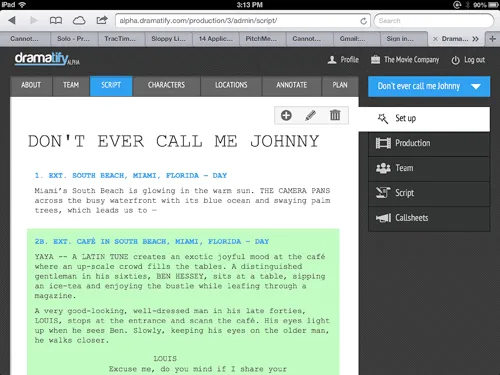Click the trash delete icon
500x375 pixels.
[335, 115]
